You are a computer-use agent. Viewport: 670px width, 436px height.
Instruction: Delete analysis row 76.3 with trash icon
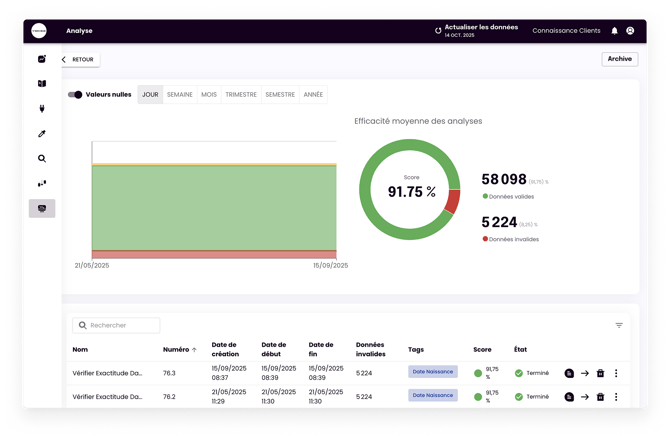tap(600, 373)
